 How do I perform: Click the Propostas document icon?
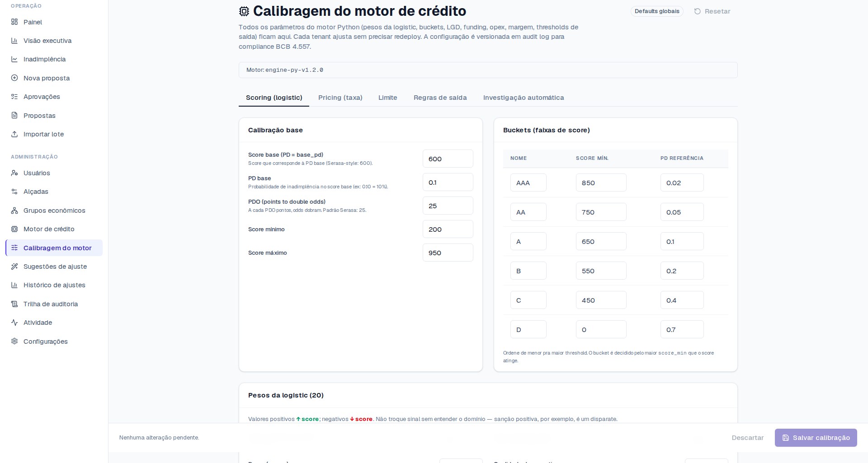pos(14,115)
